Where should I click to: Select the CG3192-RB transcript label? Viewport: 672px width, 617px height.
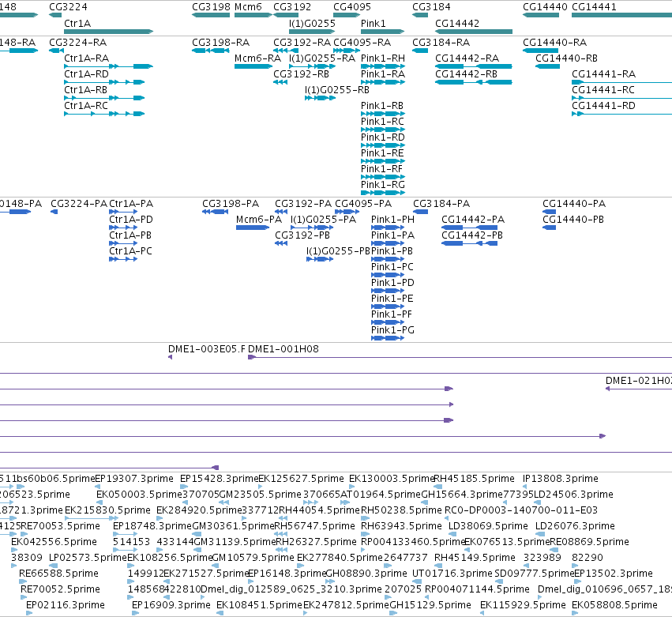point(302,74)
